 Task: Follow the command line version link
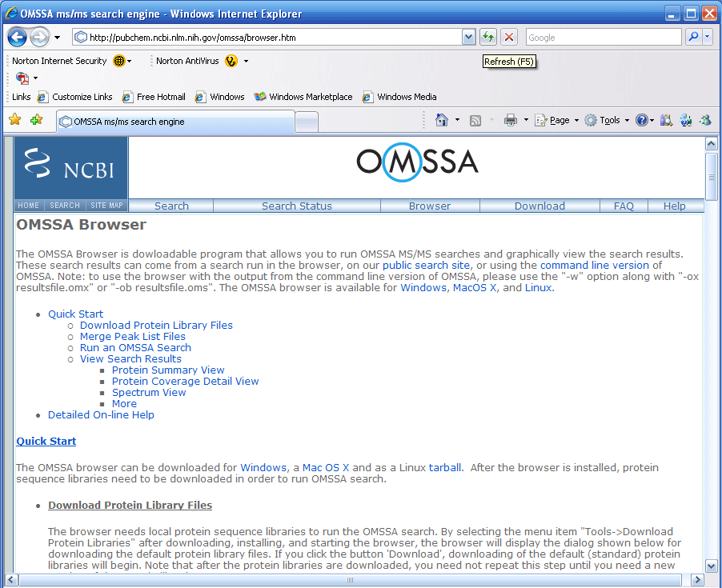595,265
